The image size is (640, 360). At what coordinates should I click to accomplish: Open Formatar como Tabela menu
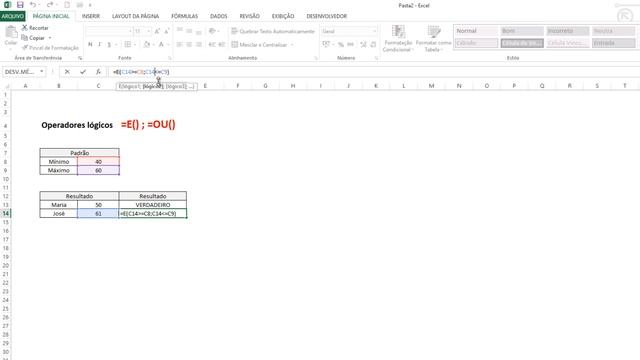click(x=433, y=38)
